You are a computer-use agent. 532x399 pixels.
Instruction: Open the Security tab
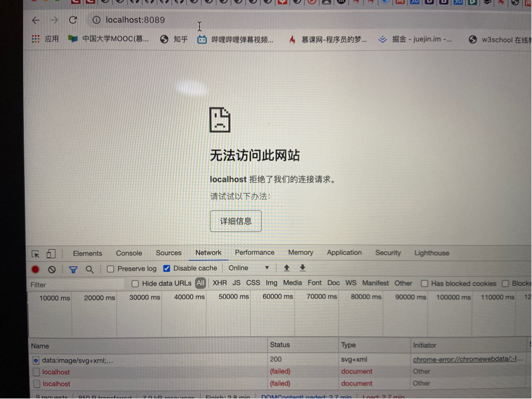(388, 253)
